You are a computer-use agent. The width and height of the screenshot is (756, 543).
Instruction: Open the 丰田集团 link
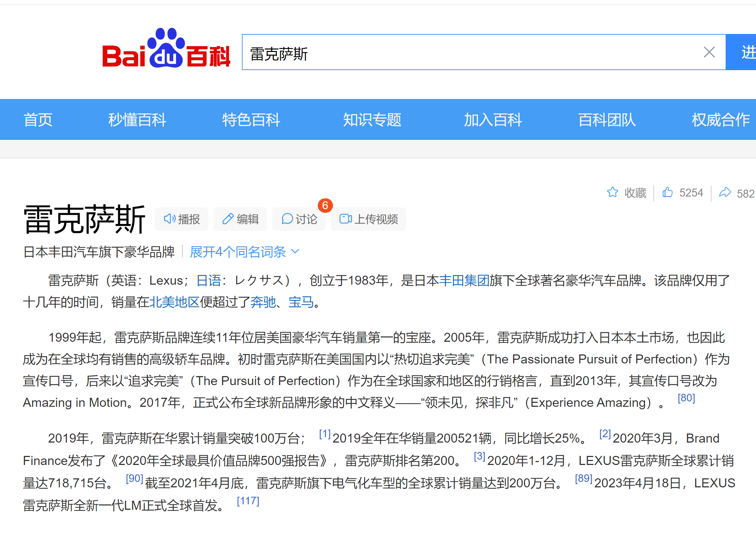(464, 280)
